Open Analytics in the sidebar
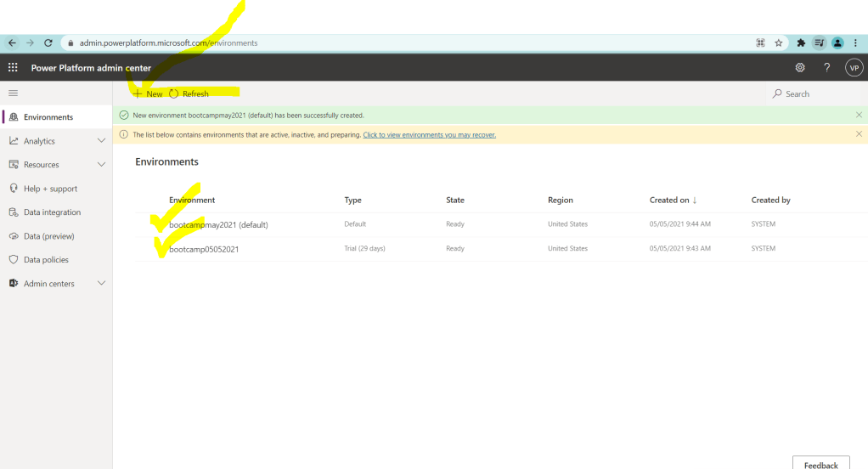Viewport: 868px width, 469px height. coord(56,141)
